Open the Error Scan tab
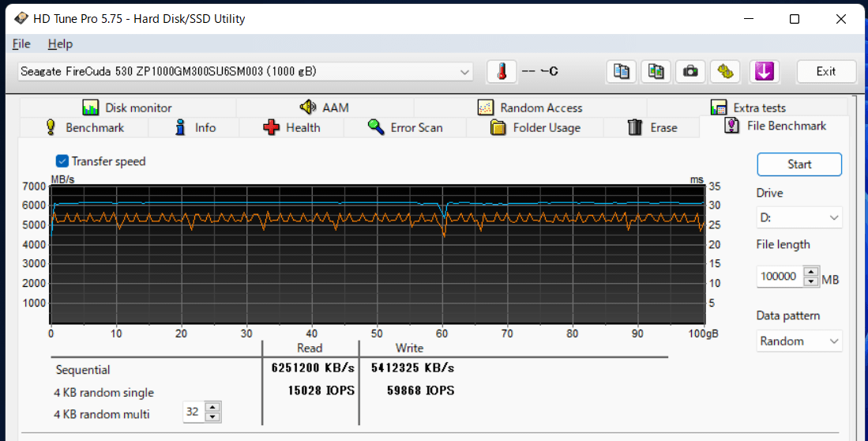This screenshot has height=441, width=868. pyautogui.click(x=405, y=127)
